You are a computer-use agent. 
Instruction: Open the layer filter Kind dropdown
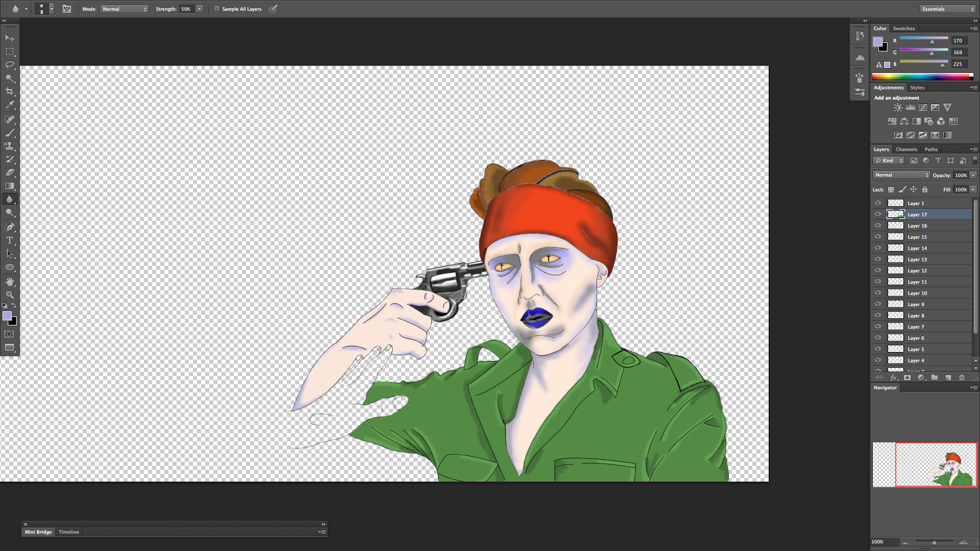point(889,160)
